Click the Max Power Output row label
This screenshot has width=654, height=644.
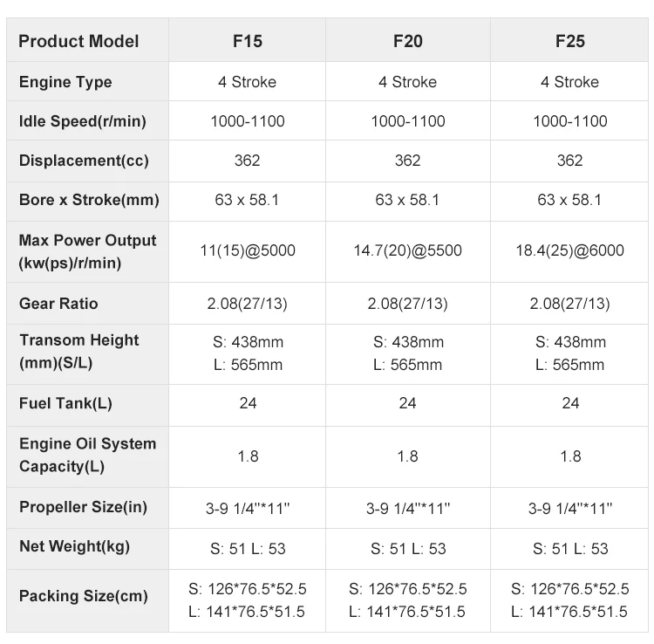(x=87, y=251)
